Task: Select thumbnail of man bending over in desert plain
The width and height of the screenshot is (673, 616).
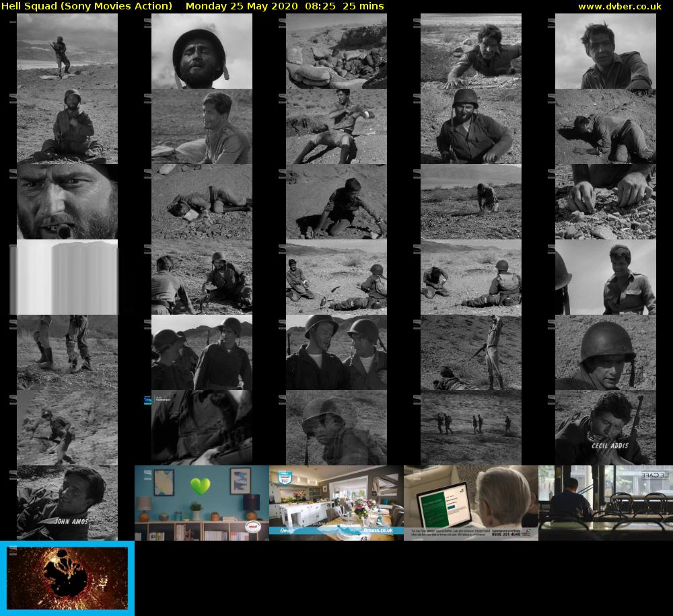Action: [x=471, y=202]
